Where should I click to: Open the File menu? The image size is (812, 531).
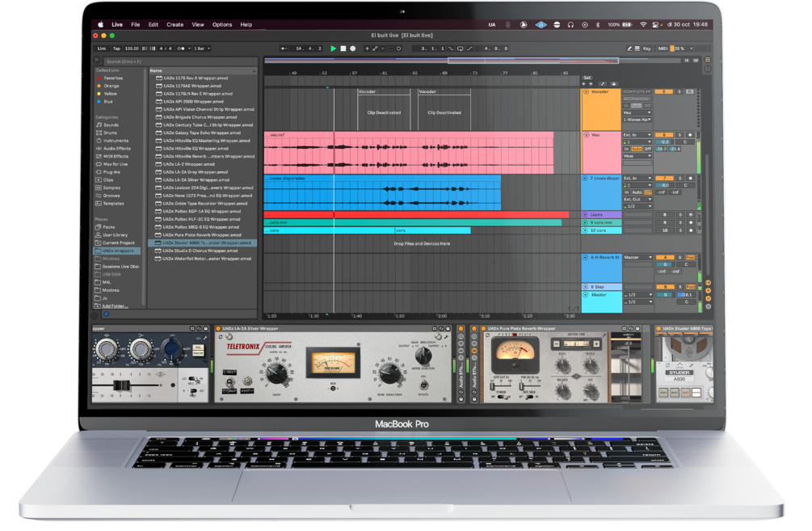(x=135, y=24)
